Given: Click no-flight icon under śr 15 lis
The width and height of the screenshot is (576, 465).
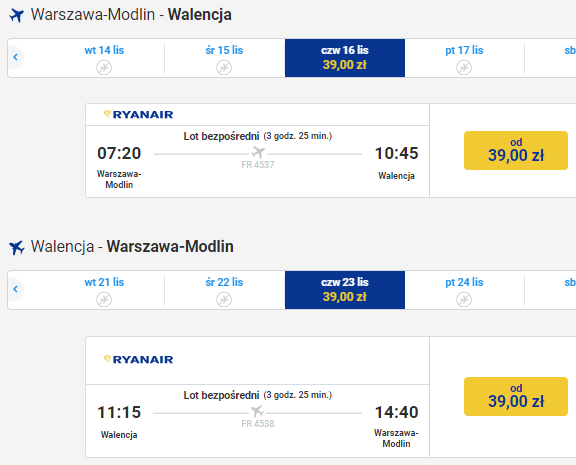Looking at the screenshot, I should tap(224, 68).
